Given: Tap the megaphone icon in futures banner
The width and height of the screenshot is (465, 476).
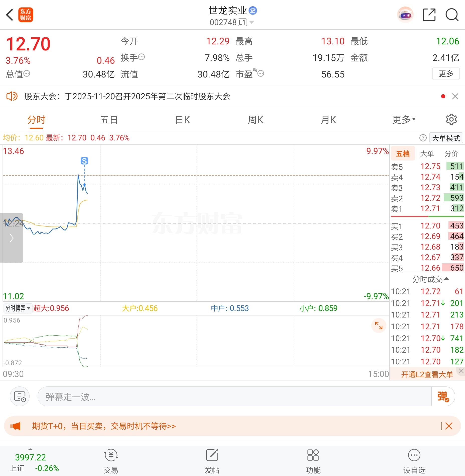Looking at the screenshot, I should click(16, 426).
